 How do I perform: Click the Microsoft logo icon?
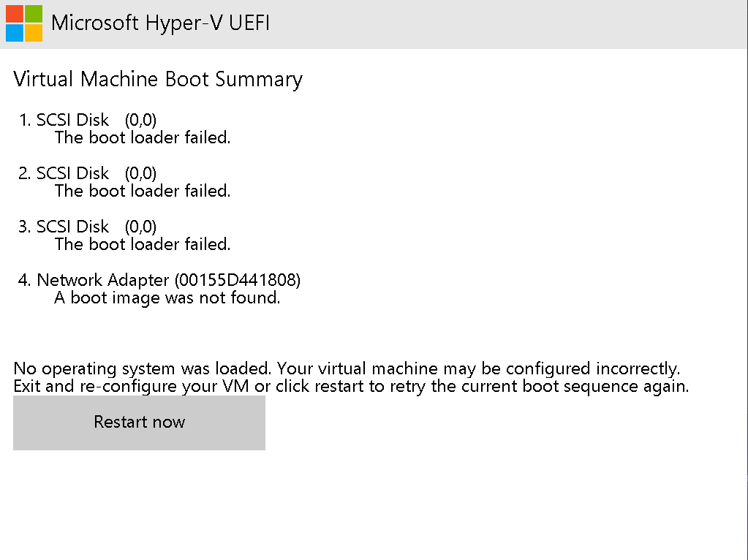point(24,23)
